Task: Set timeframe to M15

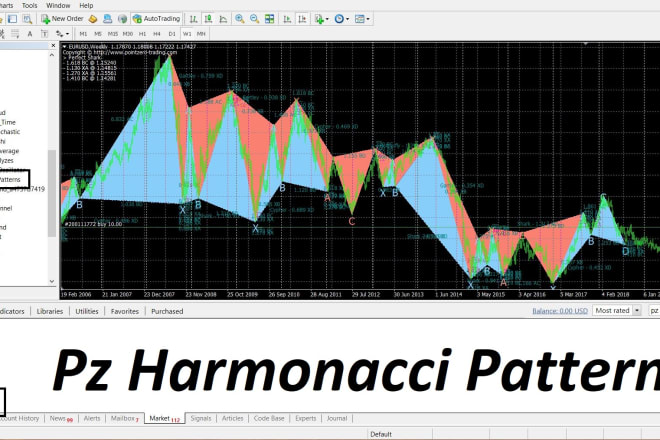Action: (112, 34)
